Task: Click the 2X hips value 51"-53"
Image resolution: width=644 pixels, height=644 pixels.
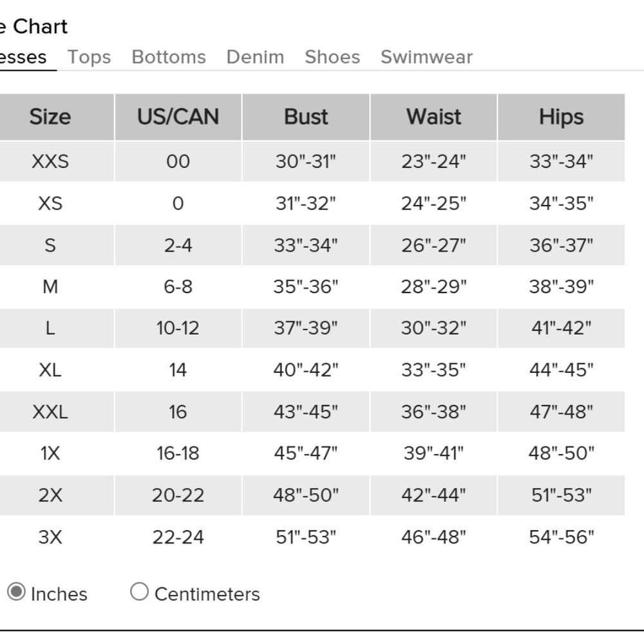Action: click(x=562, y=495)
